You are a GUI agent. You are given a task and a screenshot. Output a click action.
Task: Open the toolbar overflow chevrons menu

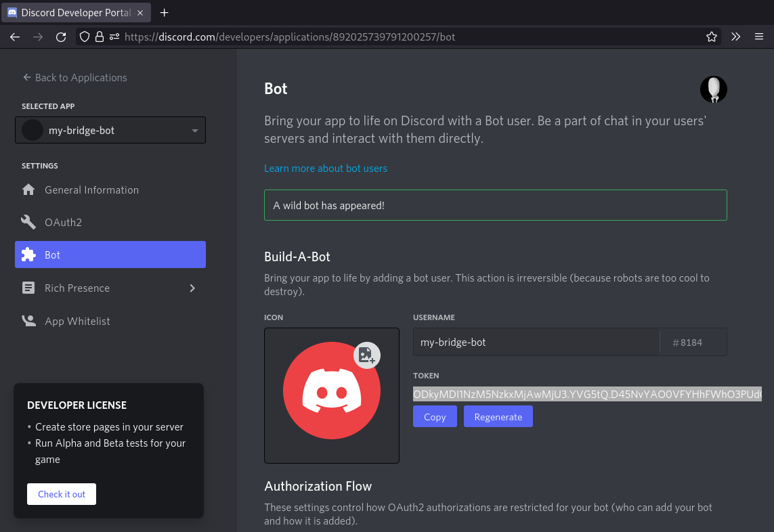coord(735,37)
